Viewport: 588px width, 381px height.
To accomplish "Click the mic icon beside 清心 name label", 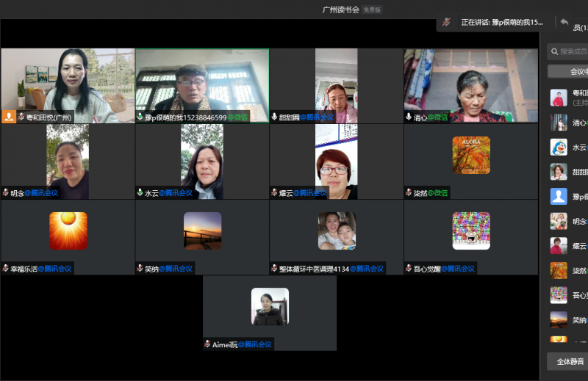I will [408, 117].
